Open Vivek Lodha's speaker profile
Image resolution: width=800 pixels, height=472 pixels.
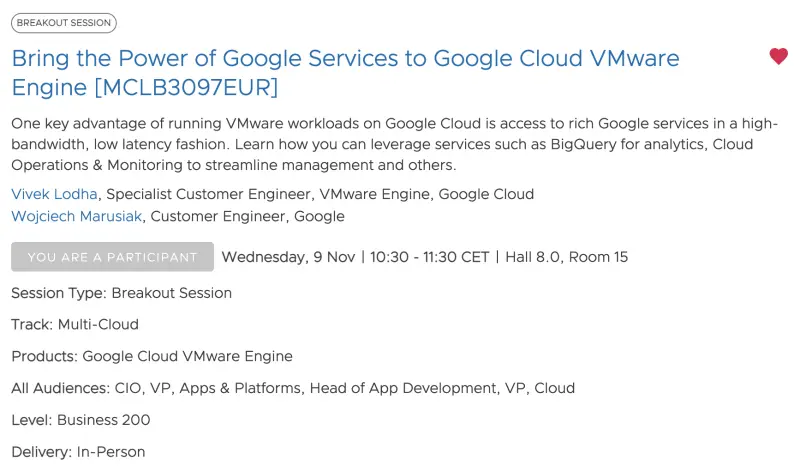click(x=56, y=194)
